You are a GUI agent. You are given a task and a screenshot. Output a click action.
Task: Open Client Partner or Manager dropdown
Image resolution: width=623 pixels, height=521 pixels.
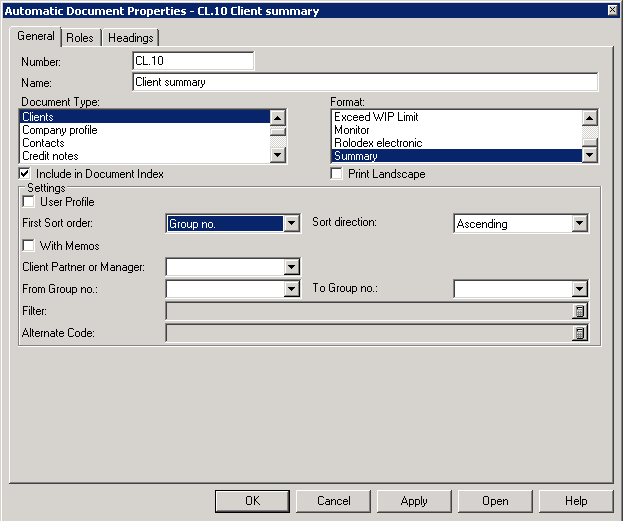pos(291,267)
